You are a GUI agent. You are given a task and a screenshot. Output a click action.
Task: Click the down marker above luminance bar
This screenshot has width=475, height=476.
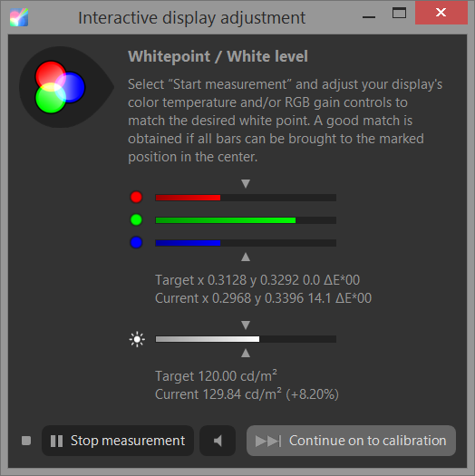pos(246,325)
